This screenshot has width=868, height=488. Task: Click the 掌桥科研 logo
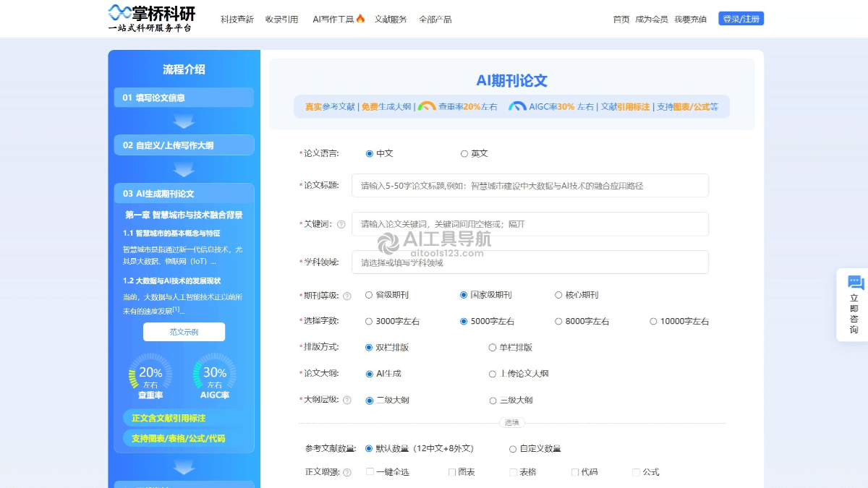coord(152,19)
